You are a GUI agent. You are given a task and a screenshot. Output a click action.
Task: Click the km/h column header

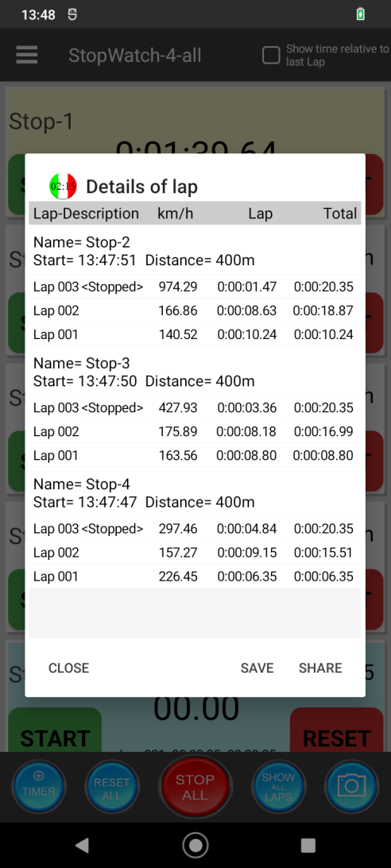176,214
